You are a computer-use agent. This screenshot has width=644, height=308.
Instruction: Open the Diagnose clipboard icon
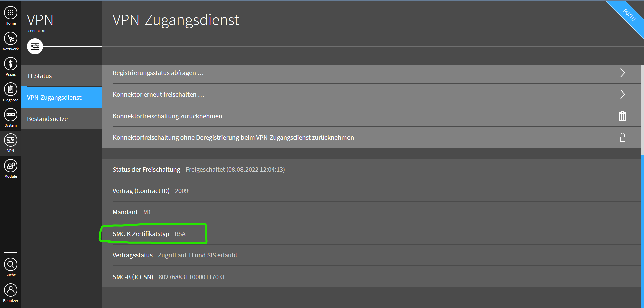11,89
